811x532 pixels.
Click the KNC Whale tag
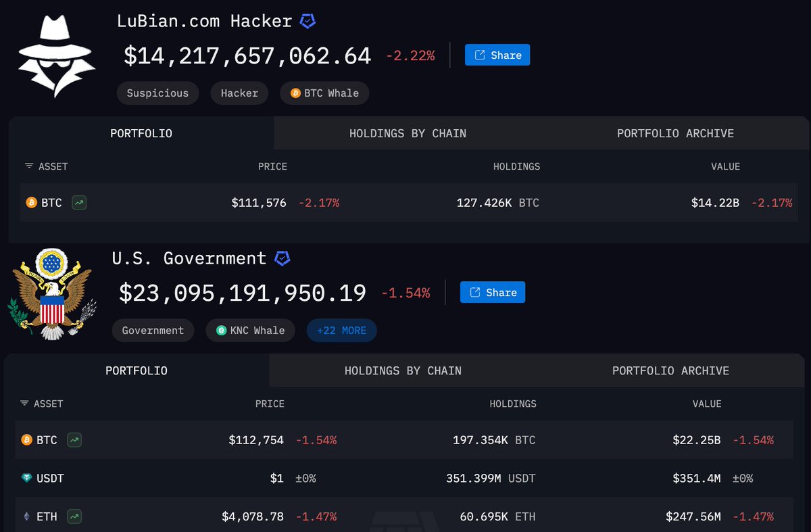tap(250, 331)
